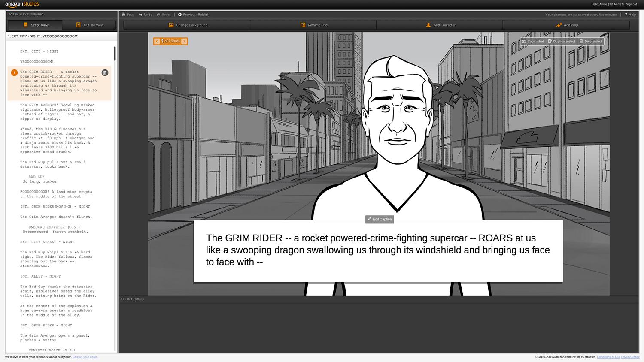Select 'Ahead, the BAD GUY weaves' paragraph
644x362 pixels.
click(57, 140)
